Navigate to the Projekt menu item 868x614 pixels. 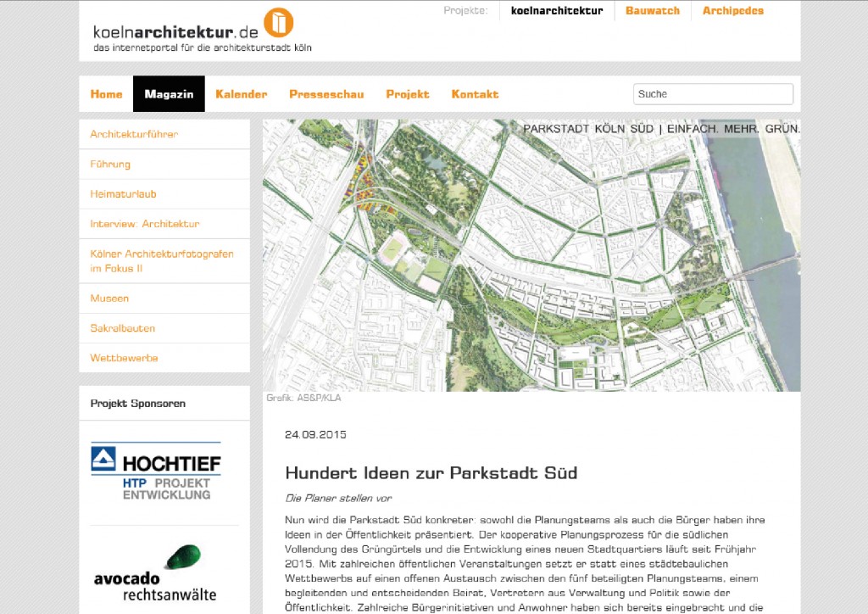point(407,94)
